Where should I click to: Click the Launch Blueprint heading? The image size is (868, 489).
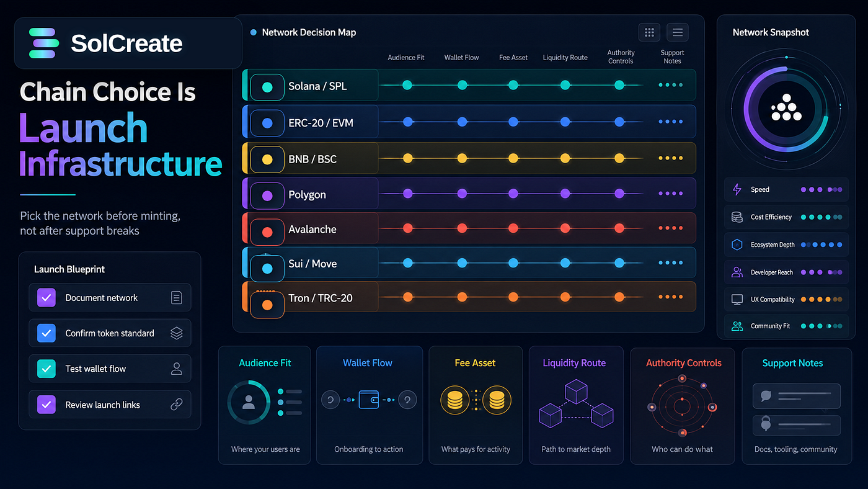pos(69,269)
